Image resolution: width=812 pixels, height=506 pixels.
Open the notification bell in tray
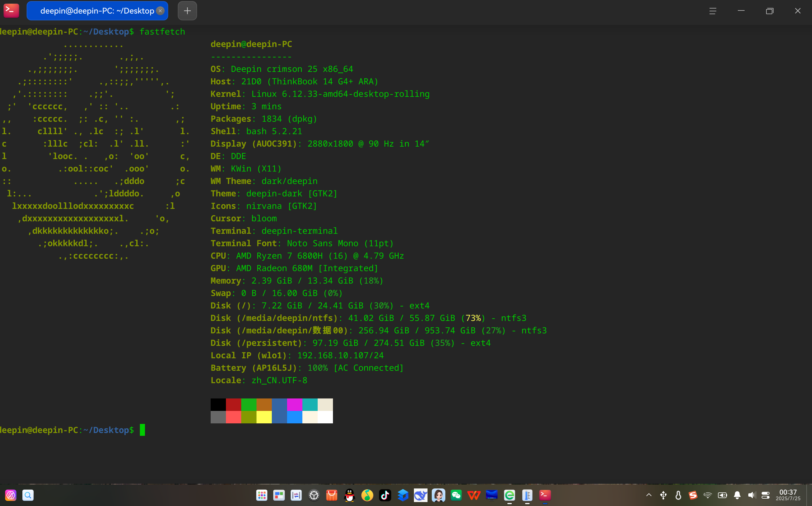coord(737,495)
